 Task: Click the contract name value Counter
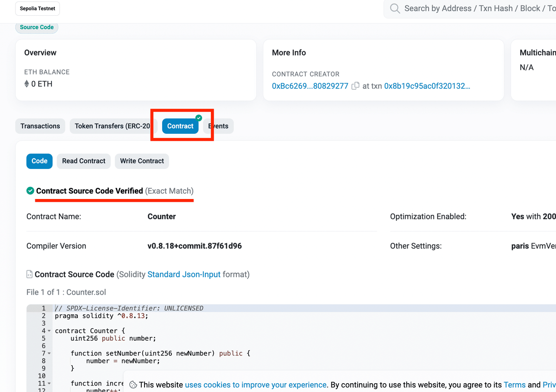(x=162, y=217)
